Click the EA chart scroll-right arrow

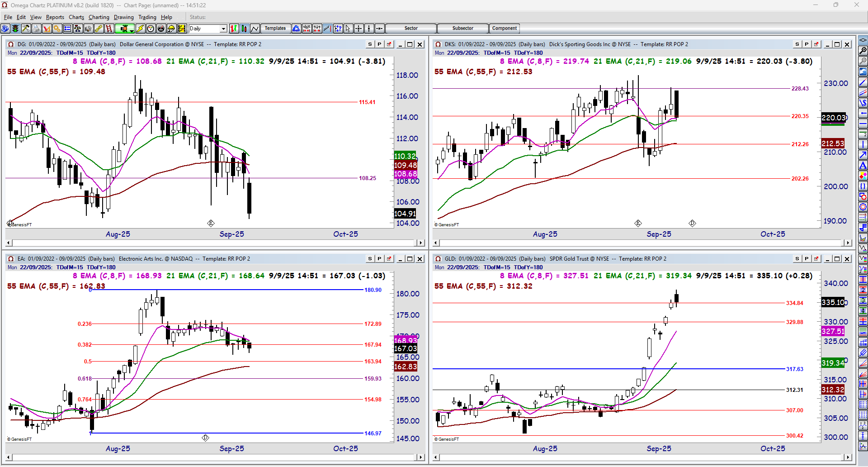coord(421,457)
